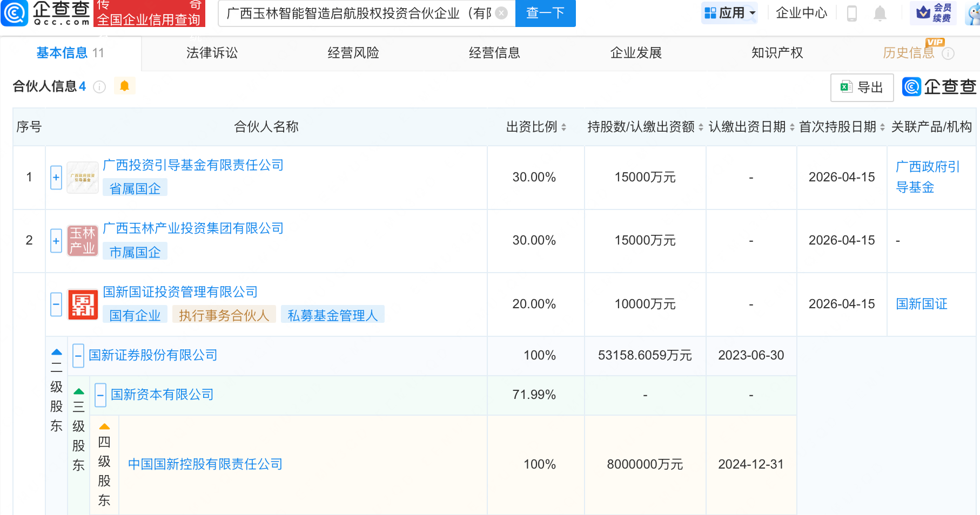The width and height of the screenshot is (980, 515).
Task: Open notifications bell in header
Action: [880, 13]
